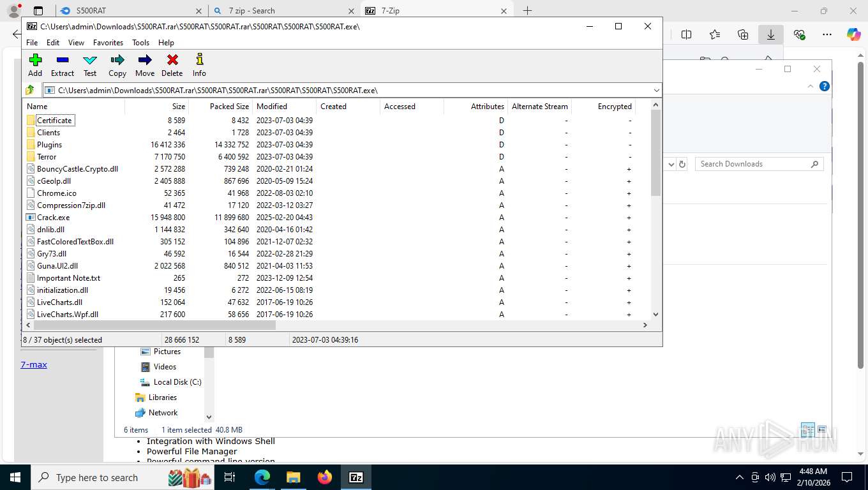This screenshot has width=868, height=490.
Task: Click the vertical scrollbar down arrow
Action: [x=655, y=314]
